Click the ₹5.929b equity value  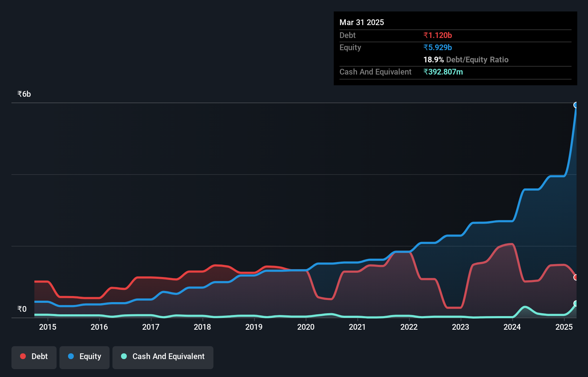click(438, 47)
